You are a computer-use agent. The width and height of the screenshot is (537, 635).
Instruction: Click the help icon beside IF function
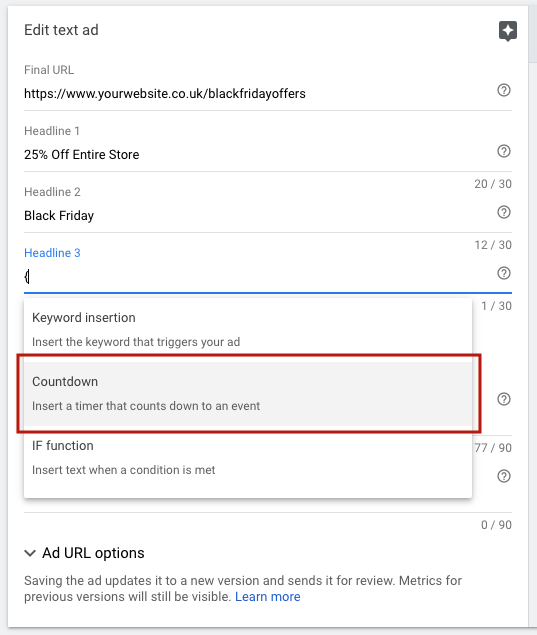point(503,476)
